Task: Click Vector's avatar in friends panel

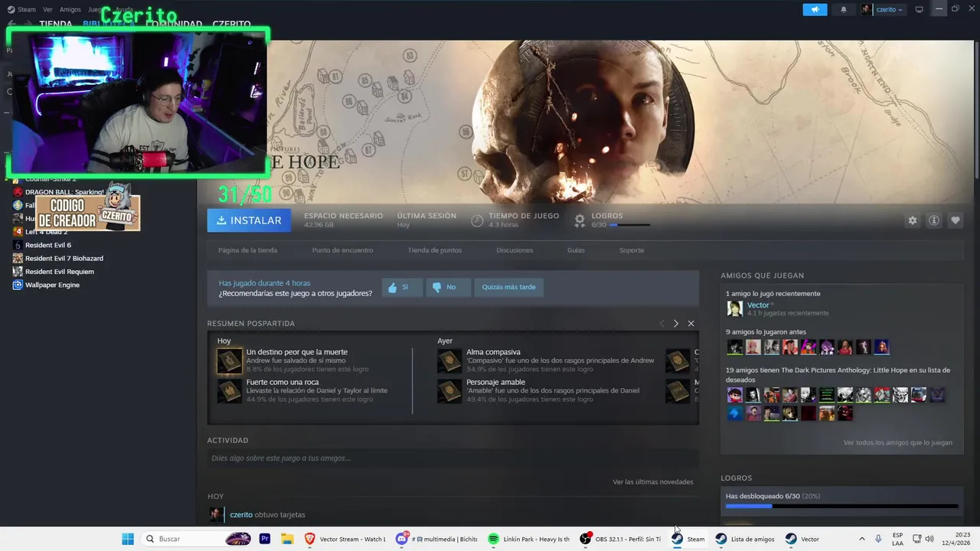Action: [x=735, y=308]
